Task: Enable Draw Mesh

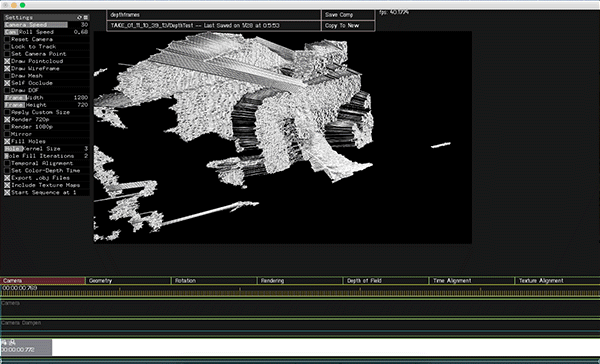Action: [x=7, y=76]
